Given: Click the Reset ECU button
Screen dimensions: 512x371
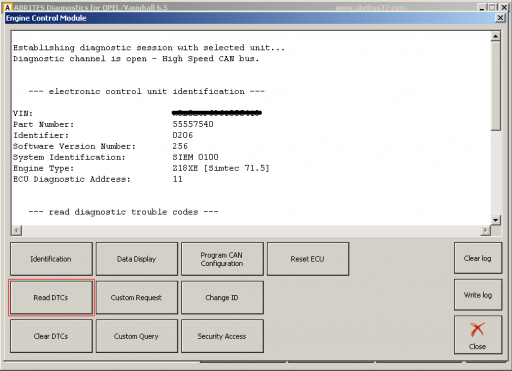Looking at the screenshot, I should (x=308, y=259).
